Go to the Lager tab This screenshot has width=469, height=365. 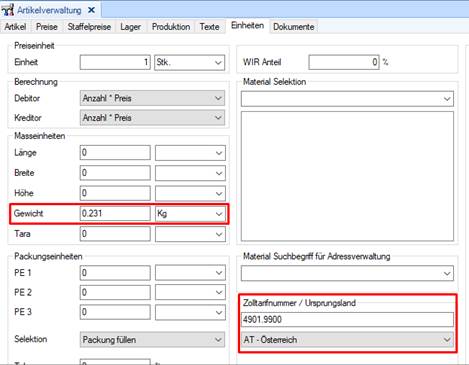tap(130, 27)
